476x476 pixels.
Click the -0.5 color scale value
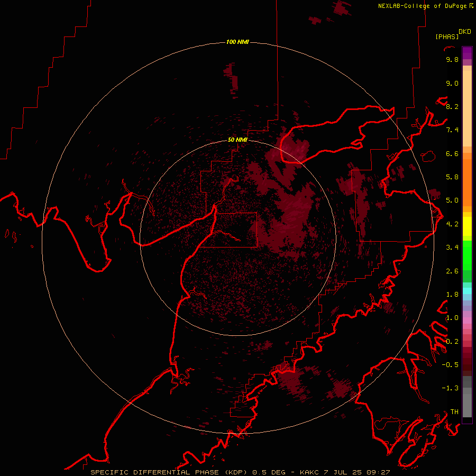[x=450, y=365]
